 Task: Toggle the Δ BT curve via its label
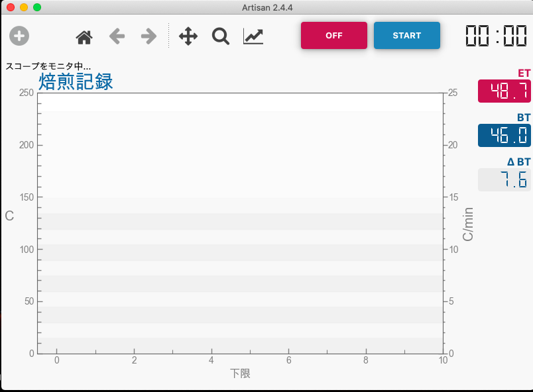(x=518, y=162)
